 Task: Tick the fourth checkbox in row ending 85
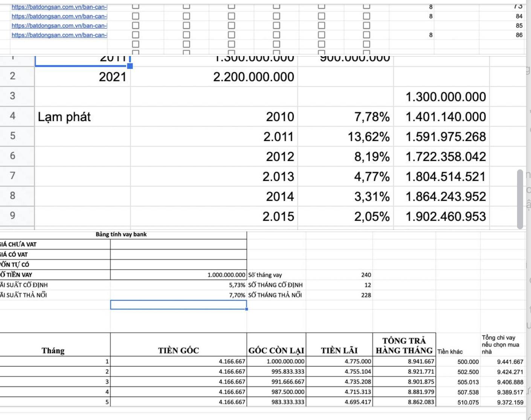pyautogui.click(x=276, y=26)
